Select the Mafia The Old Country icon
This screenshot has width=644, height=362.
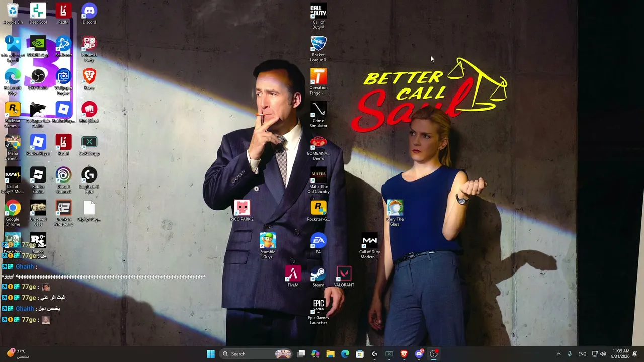(x=318, y=181)
